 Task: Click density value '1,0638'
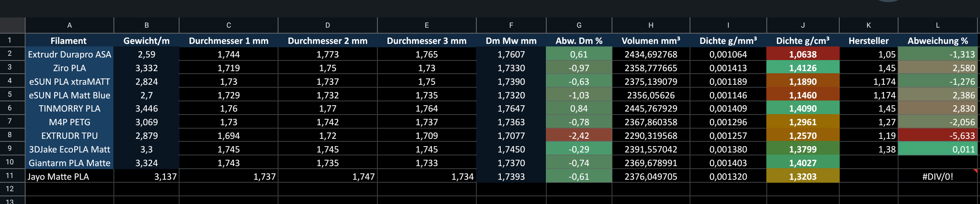803,54
